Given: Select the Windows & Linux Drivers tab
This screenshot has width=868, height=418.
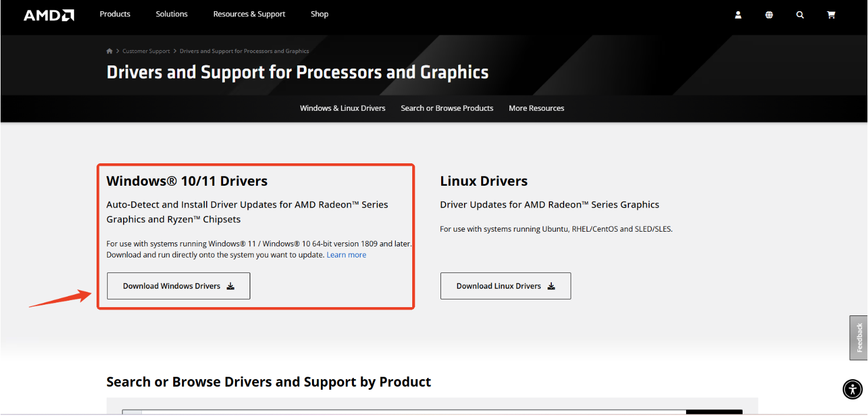Looking at the screenshot, I should [342, 108].
